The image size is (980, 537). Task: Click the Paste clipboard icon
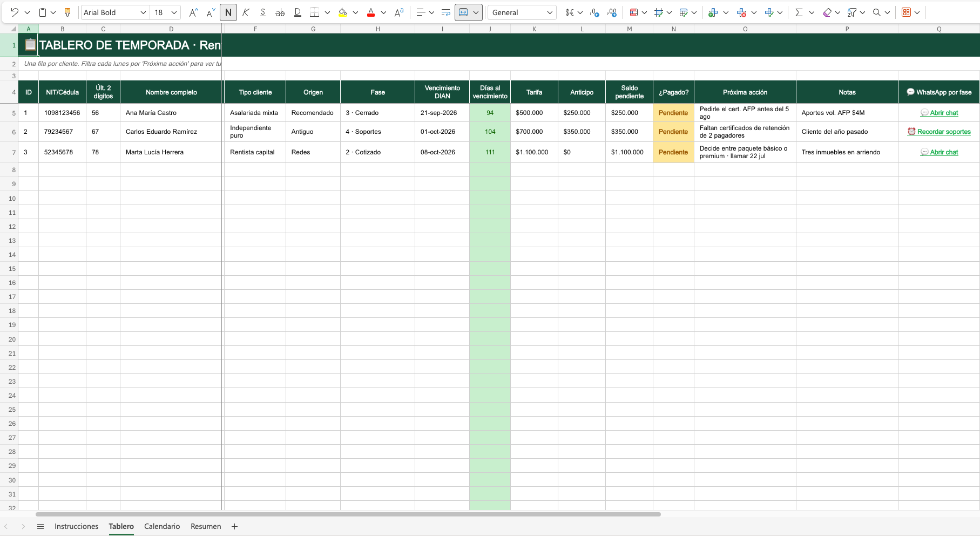(x=43, y=12)
